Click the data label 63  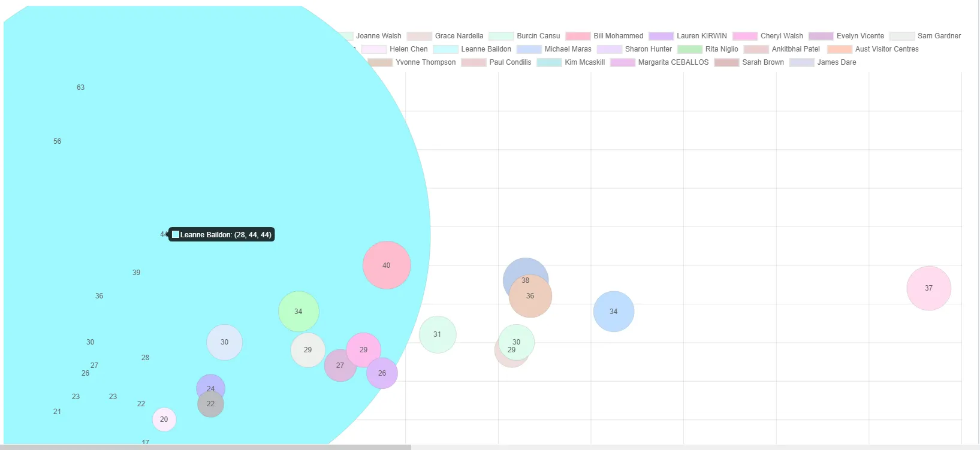[81, 87]
